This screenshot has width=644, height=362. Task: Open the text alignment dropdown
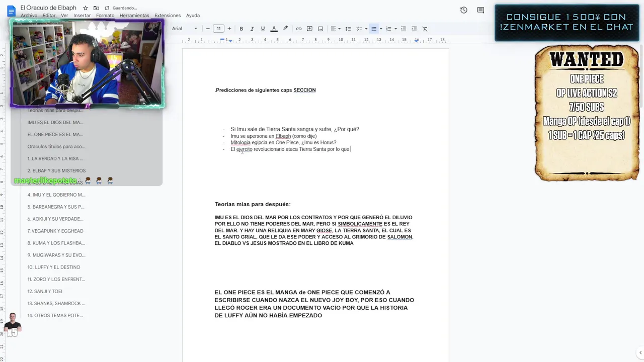tap(335, 29)
